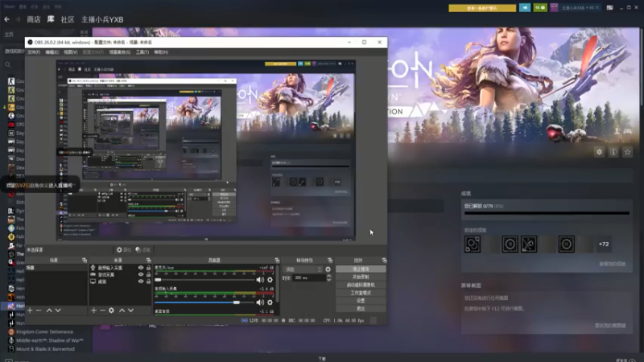The height and width of the screenshot is (362, 644).
Task: Move source up in Sources list
Action: click(x=122, y=311)
